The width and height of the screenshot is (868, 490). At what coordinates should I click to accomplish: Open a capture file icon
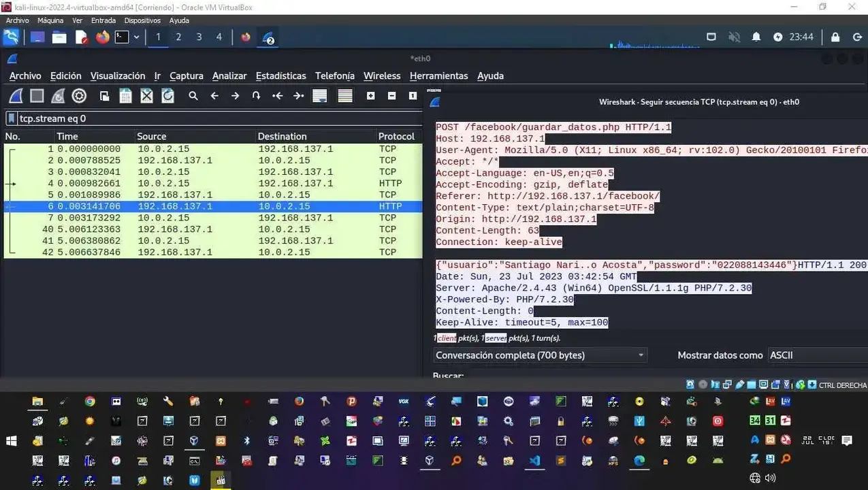point(104,96)
